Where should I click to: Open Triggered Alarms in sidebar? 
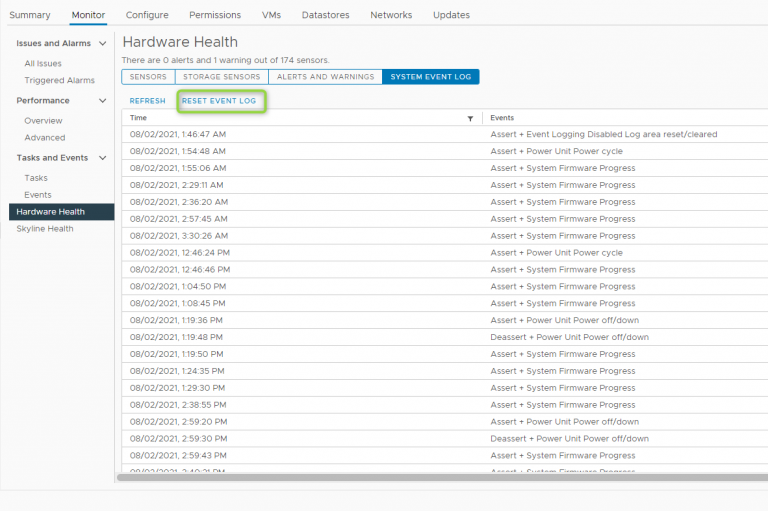[59, 80]
